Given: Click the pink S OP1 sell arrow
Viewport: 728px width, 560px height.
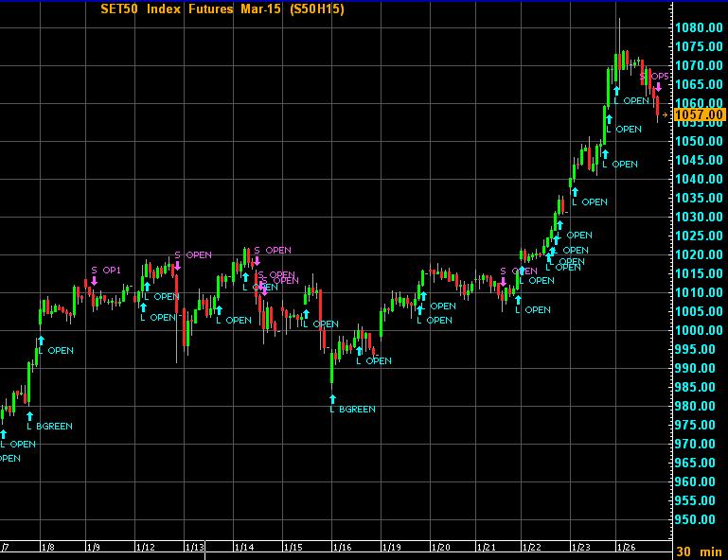Looking at the screenshot, I should tap(94, 281).
